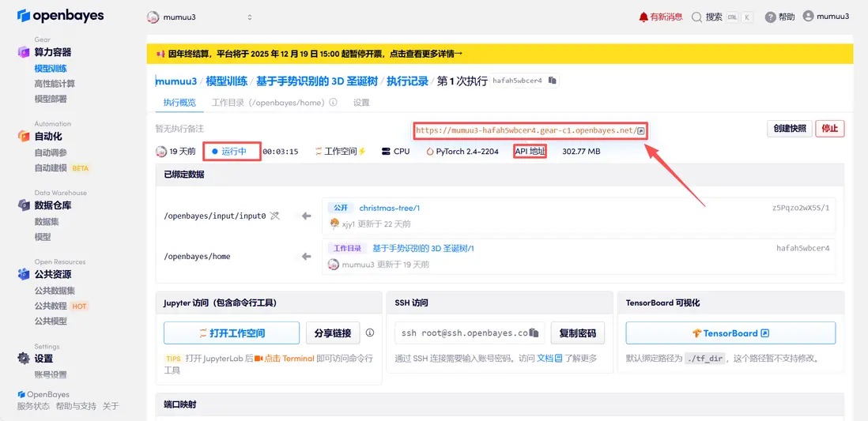Click the API 地址 label

[530, 151]
